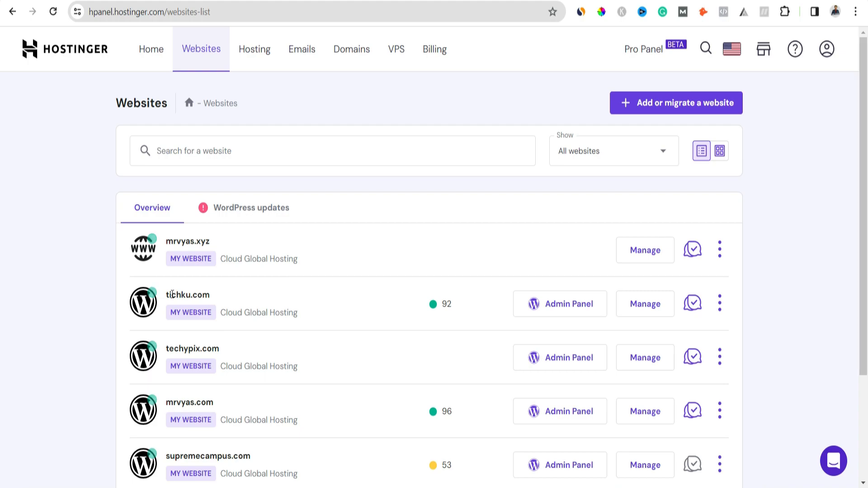Click Manage for tichku.com
This screenshot has height=488, width=868.
pos(645,304)
